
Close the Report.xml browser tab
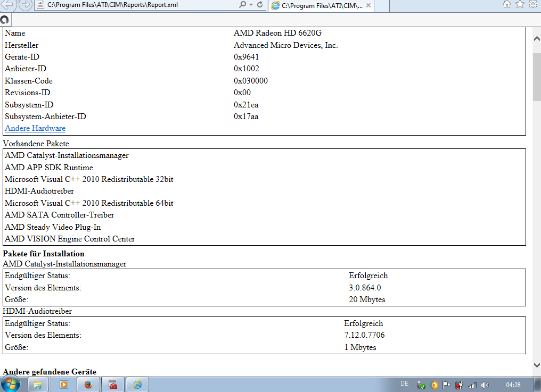(x=368, y=5)
